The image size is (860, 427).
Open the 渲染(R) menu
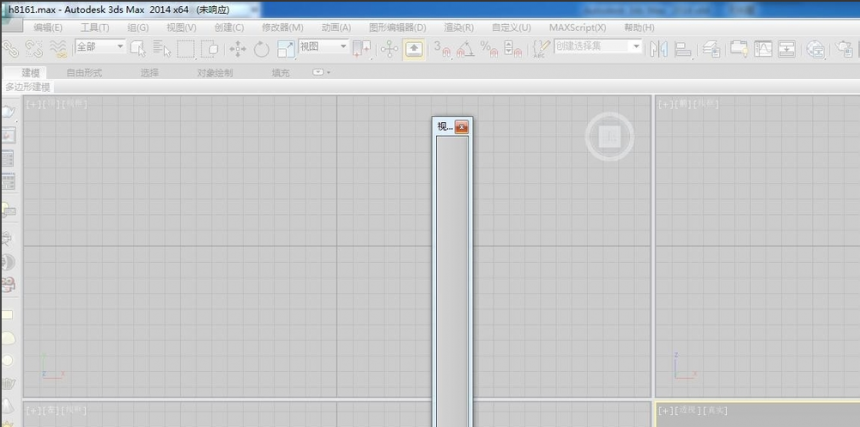click(459, 27)
